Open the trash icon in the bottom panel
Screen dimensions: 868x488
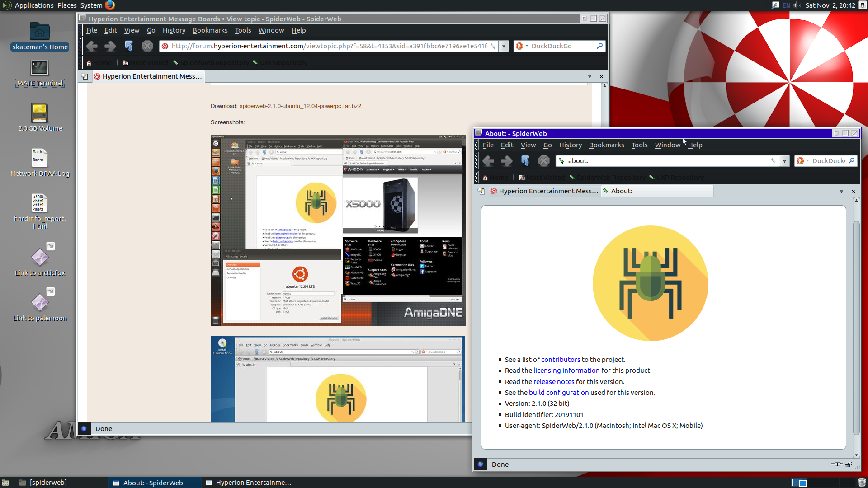tap(862, 483)
